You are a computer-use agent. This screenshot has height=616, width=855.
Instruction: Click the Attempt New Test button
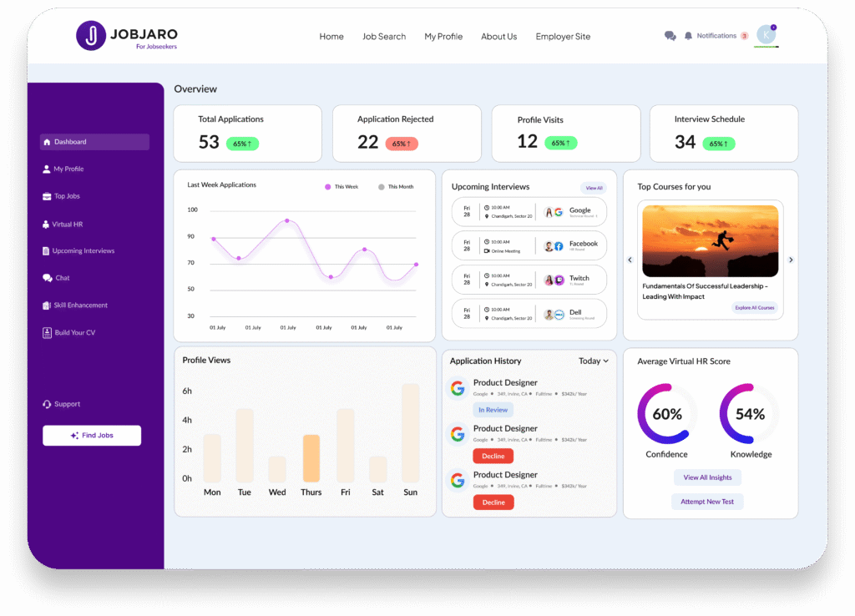707,502
